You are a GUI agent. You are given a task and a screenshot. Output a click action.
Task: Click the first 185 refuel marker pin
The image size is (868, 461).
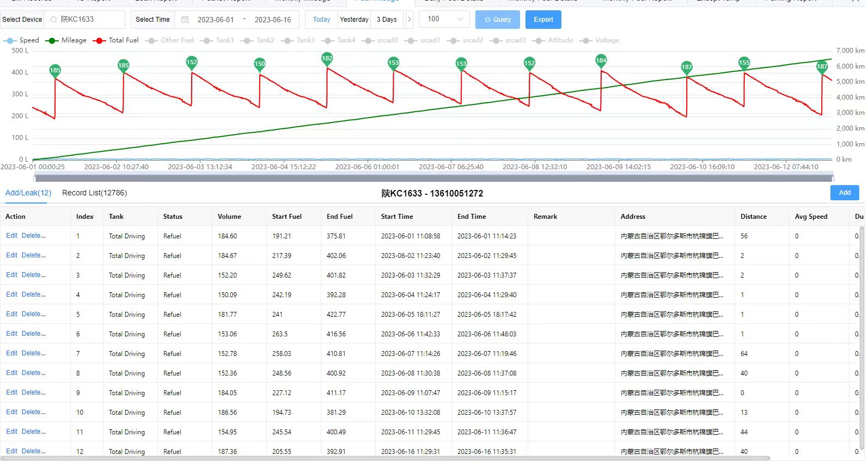(55, 70)
